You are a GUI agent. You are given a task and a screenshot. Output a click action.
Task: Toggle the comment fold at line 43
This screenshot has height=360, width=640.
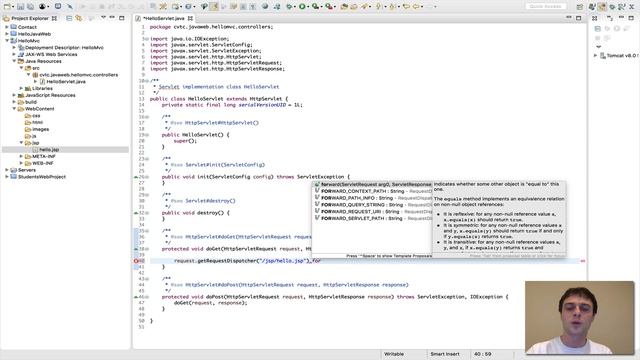point(146,279)
